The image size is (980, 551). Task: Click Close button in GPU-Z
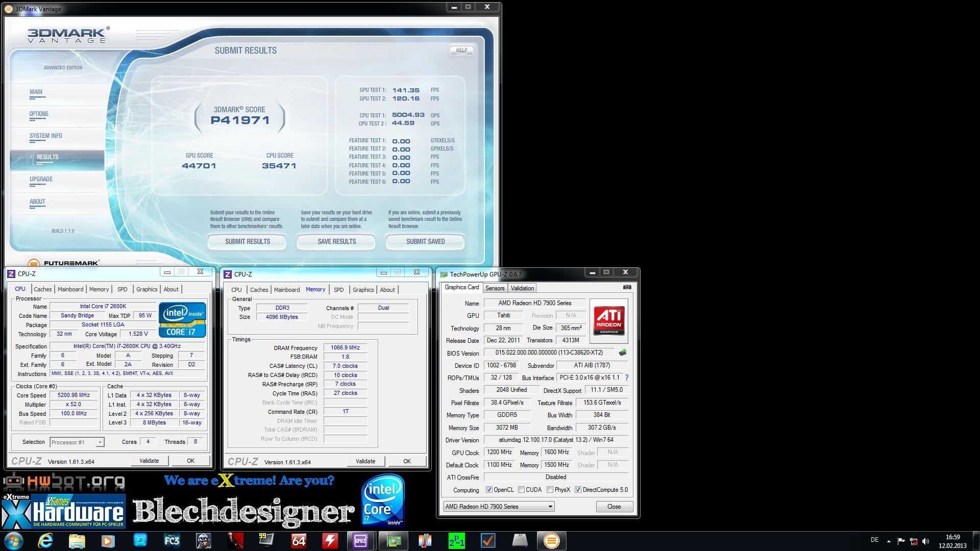click(x=614, y=507)
